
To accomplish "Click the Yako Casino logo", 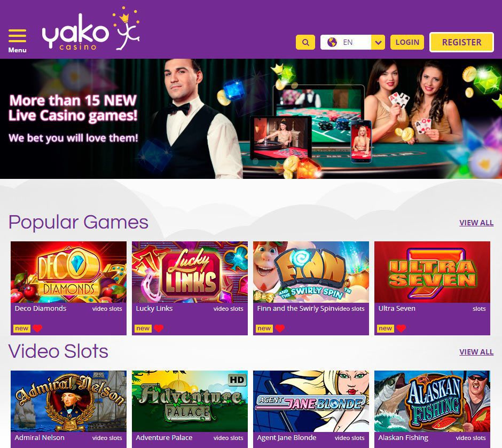I will (91, 29).
